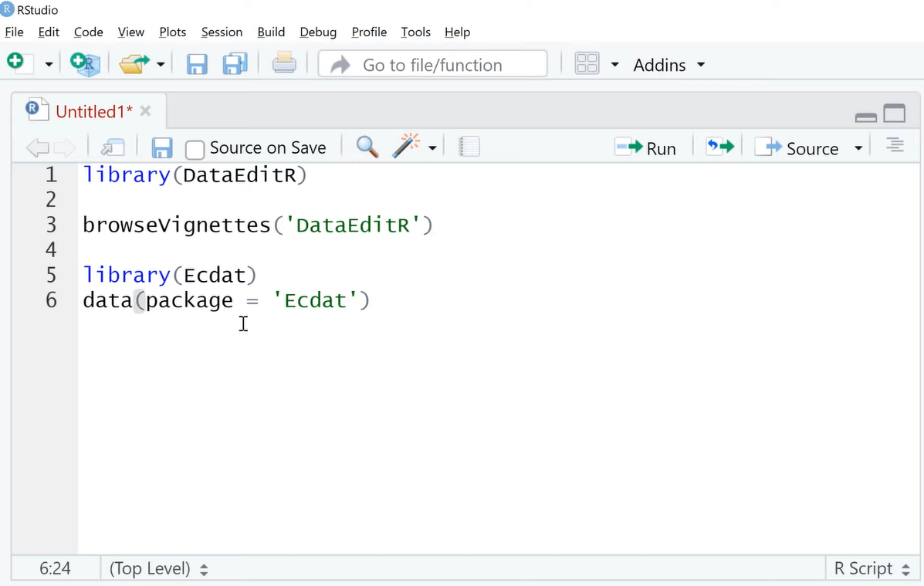Source the active script

pyautogui.click(x=797, y=148)
